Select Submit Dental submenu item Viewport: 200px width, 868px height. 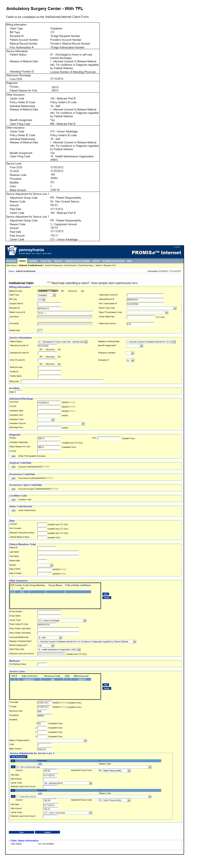click(x=70, y=265)
